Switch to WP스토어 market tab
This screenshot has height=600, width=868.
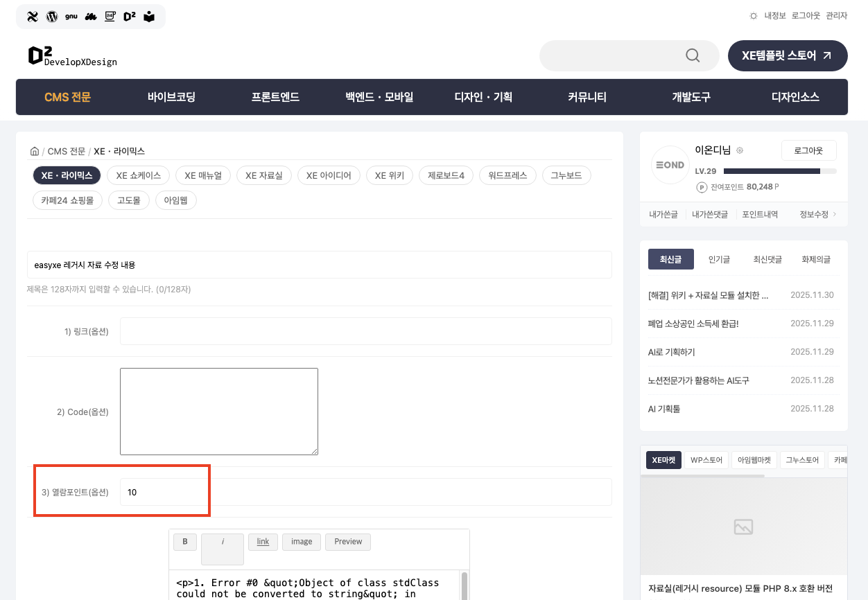coord(706,460)
